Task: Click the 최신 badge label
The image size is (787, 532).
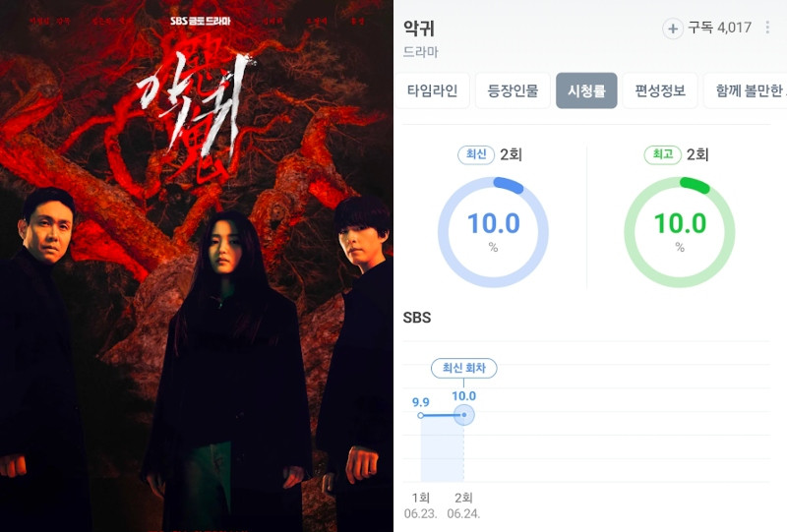Action: click(x=476, y=154)
